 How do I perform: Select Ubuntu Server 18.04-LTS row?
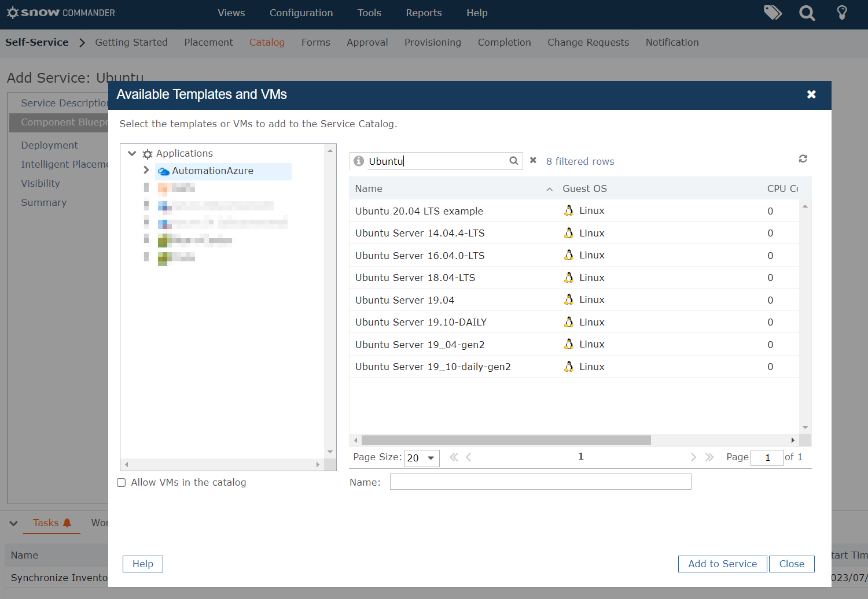click(574, 278)
